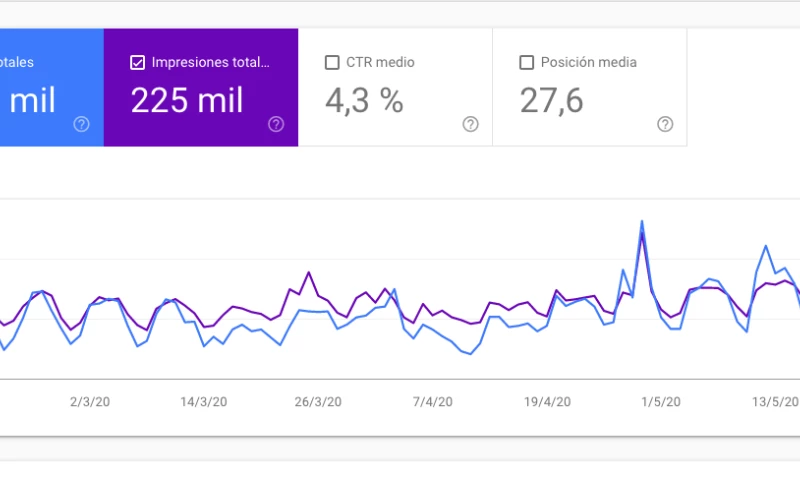This screenshot has height=480, width=800.
Task: Enable the CTR medio checkbox
Action: click(x=332, y=63)
